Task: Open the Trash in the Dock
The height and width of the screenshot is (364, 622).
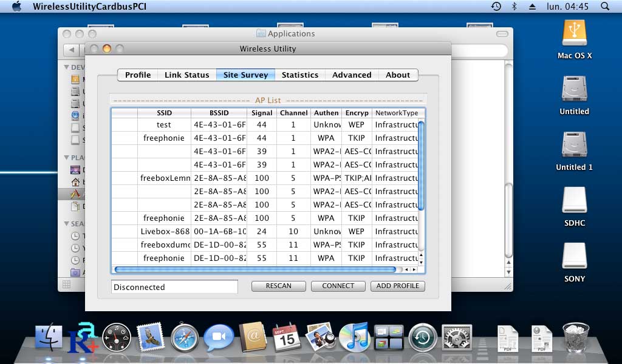Action: (576, 337)
